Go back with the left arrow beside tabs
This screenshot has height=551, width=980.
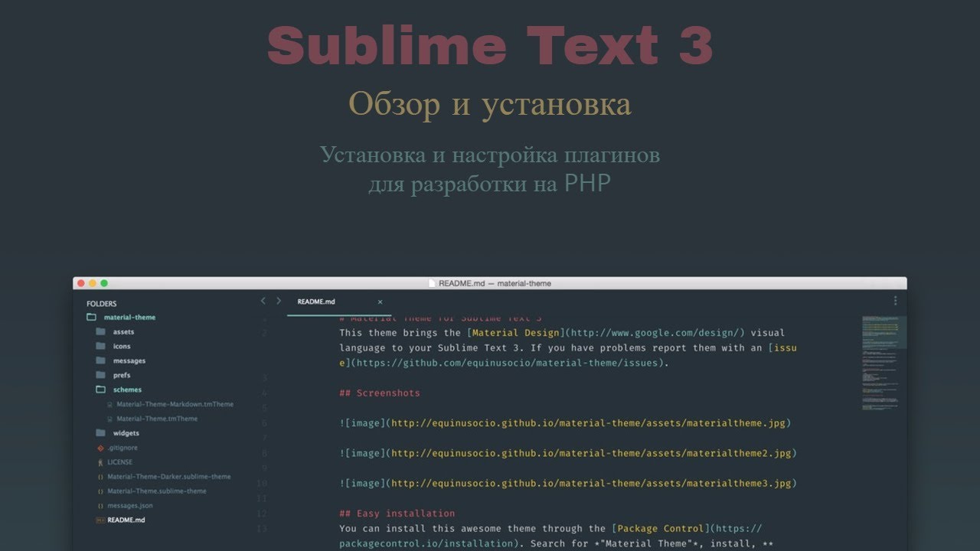click(263, 302)
